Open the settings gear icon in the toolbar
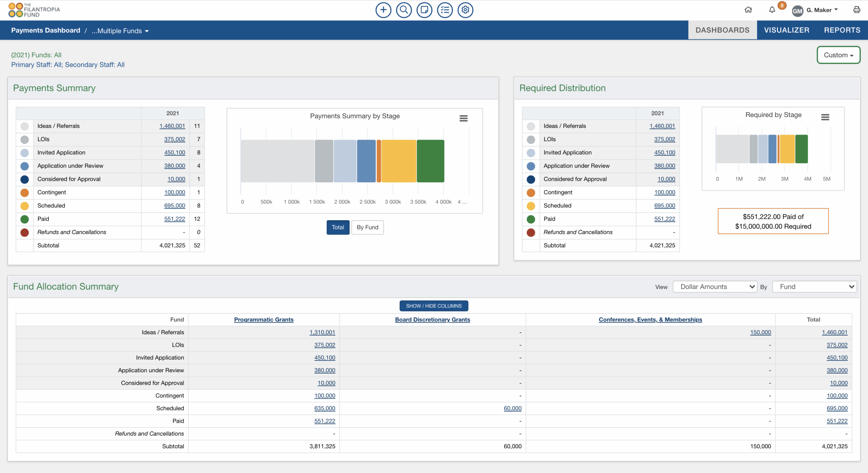The width and height of the screenshot is (868, 473). [465, 10]
